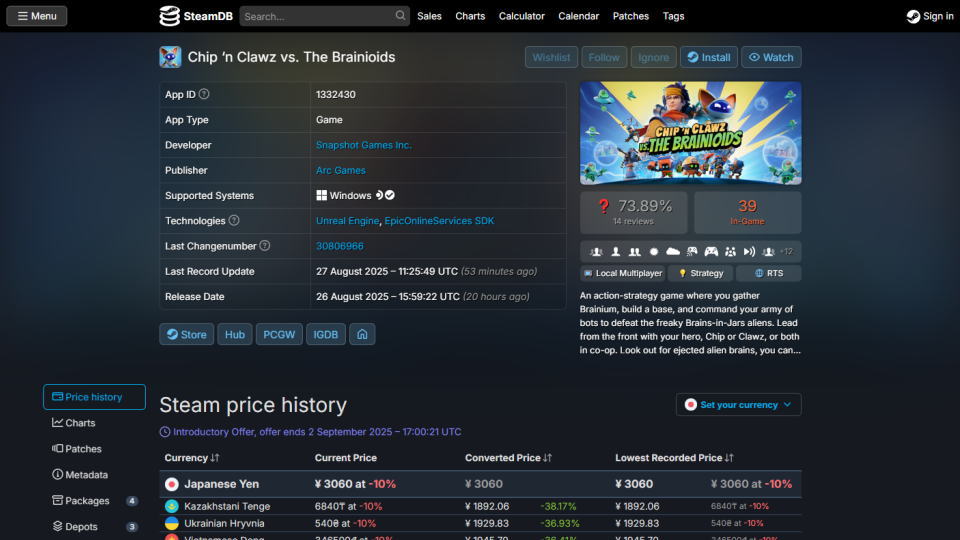Open Patches in the top navigation
This screenshot has height=540, width=960.
(x=631, y=16)
